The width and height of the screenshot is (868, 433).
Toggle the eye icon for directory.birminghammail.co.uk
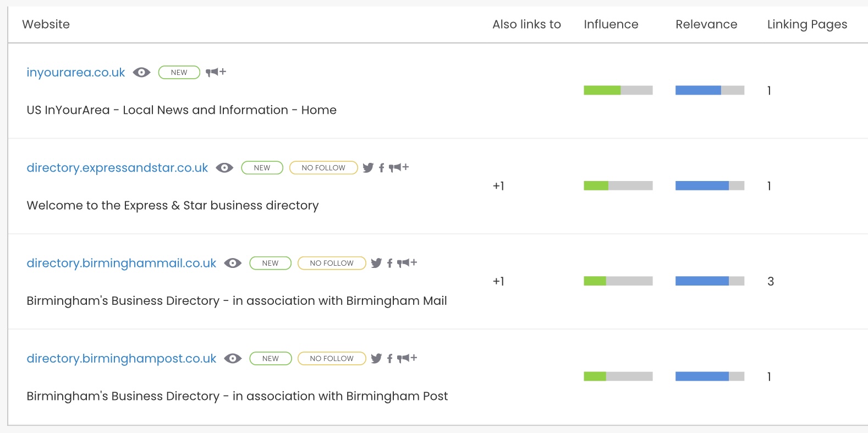233,263
